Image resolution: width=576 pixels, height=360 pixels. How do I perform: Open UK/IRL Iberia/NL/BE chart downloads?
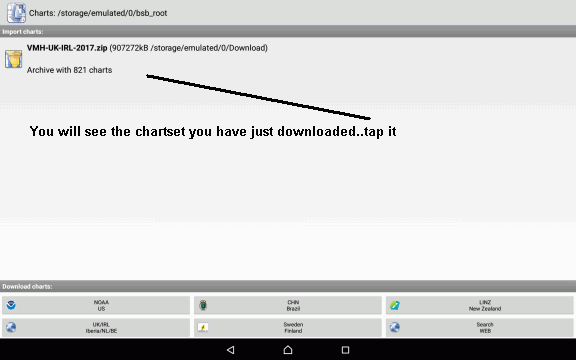coord(96,327)
